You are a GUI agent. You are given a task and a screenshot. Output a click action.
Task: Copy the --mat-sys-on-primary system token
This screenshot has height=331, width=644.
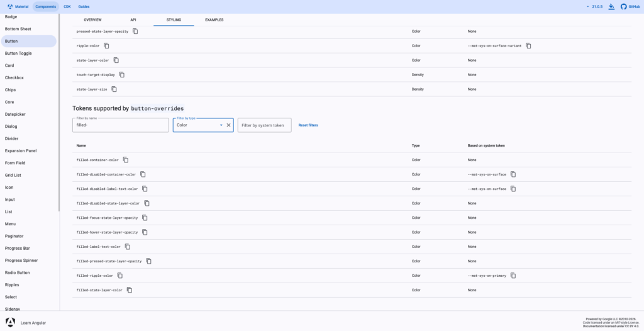point(513,276)
